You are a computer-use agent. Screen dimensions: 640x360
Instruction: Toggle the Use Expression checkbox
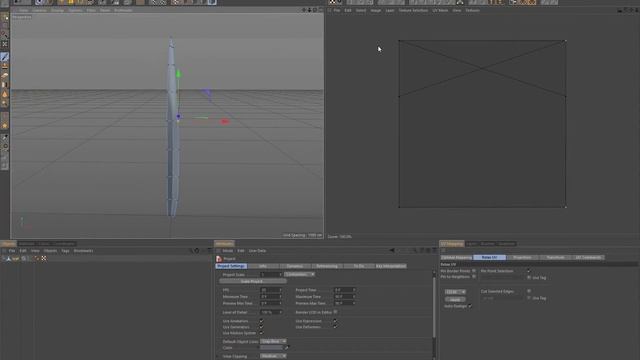tap(335, 321)
